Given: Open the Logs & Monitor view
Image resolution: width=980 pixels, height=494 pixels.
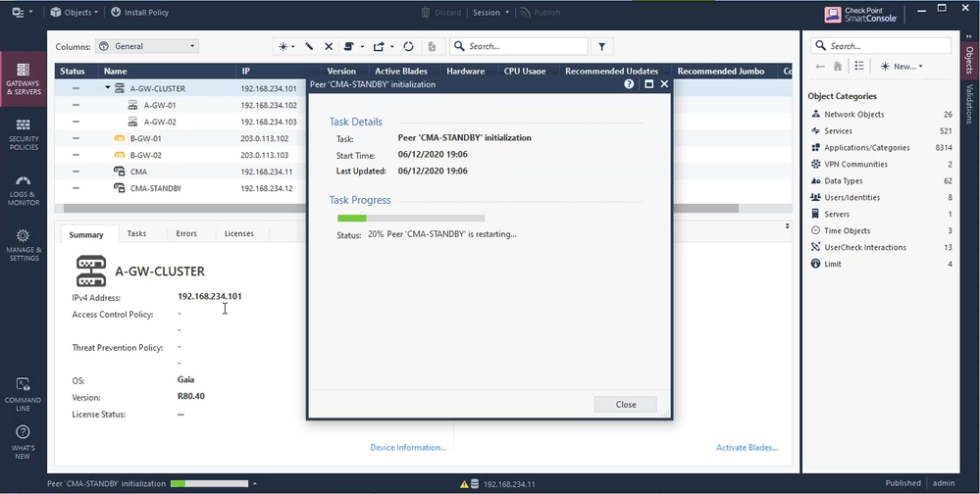Looking at the screenshot, I should [x=24, y=190].
